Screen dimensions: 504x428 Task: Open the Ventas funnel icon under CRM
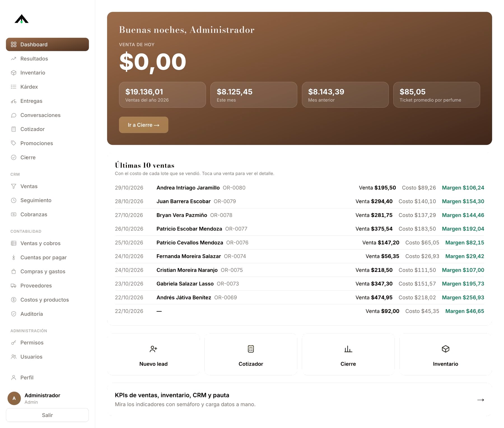point(13,186)
